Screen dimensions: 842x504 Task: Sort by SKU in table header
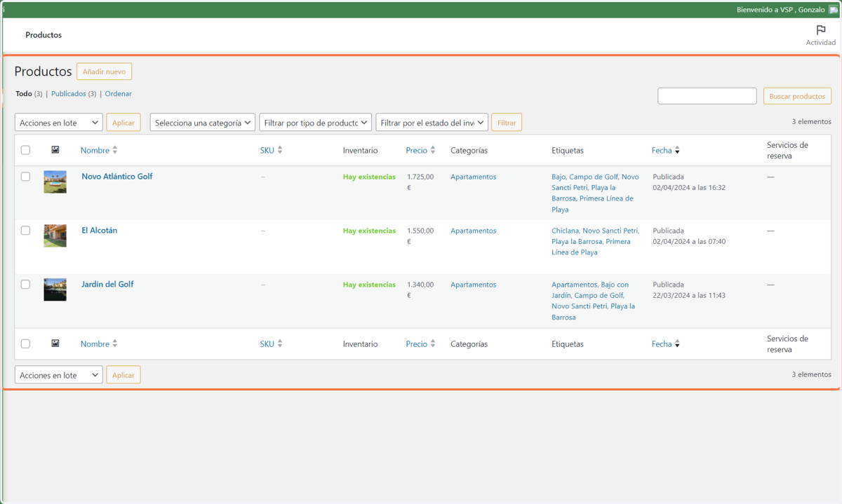267,150
